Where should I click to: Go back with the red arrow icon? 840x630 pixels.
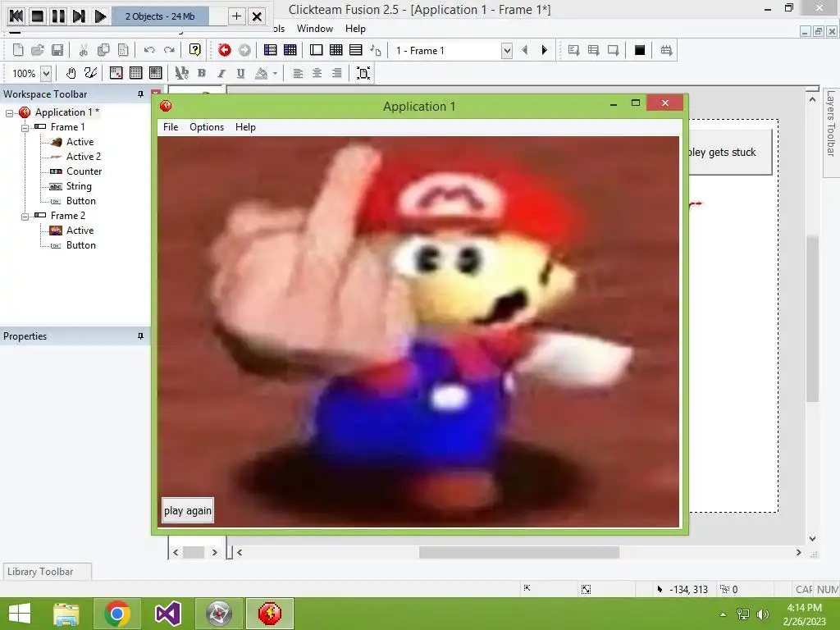pyautogui.click(x=225, y=50)
